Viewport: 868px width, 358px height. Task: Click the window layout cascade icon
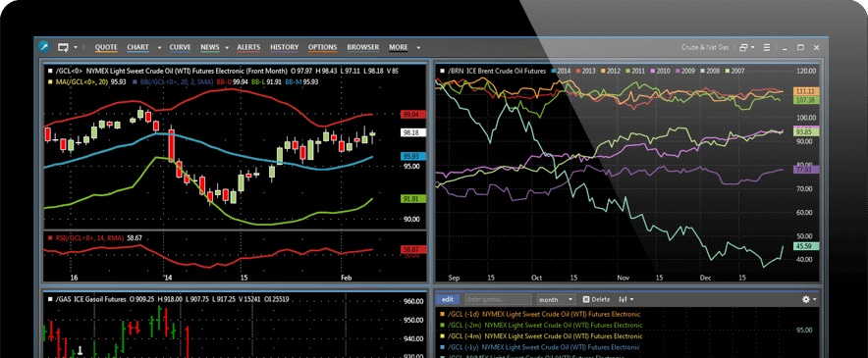point(743,48)
